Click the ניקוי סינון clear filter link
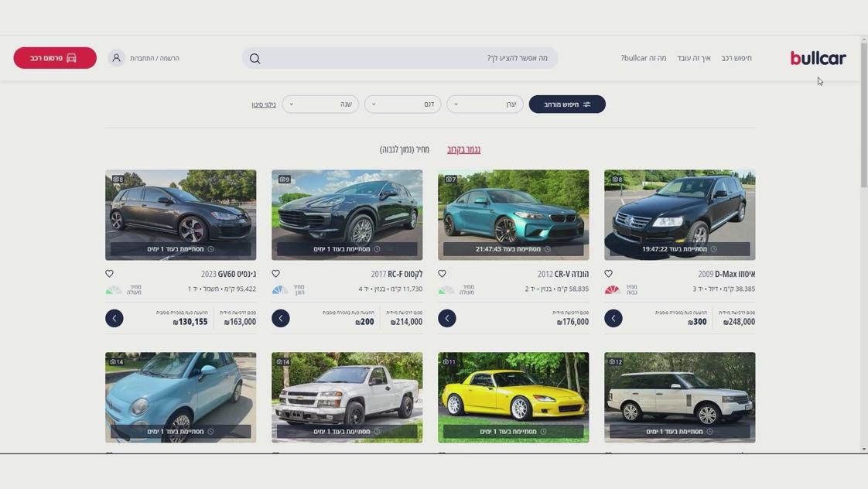This screenshot has height=489, width=868. click(264, 104)
